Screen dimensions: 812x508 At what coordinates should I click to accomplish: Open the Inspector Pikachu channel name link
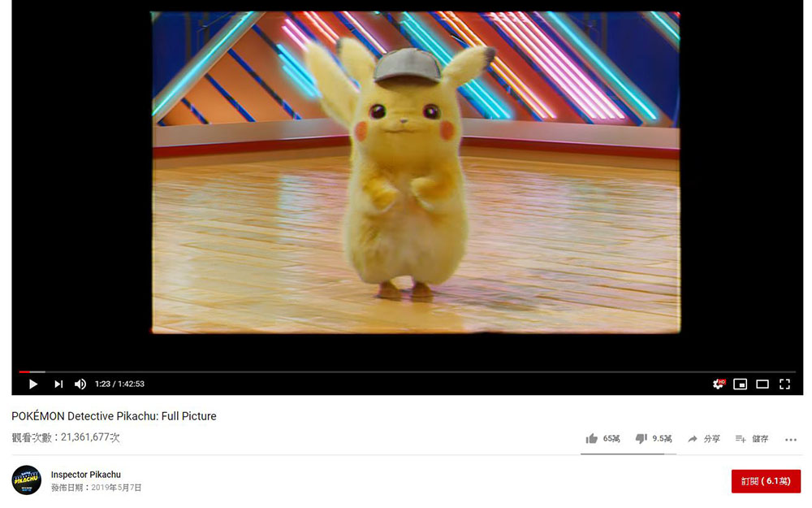85,475
